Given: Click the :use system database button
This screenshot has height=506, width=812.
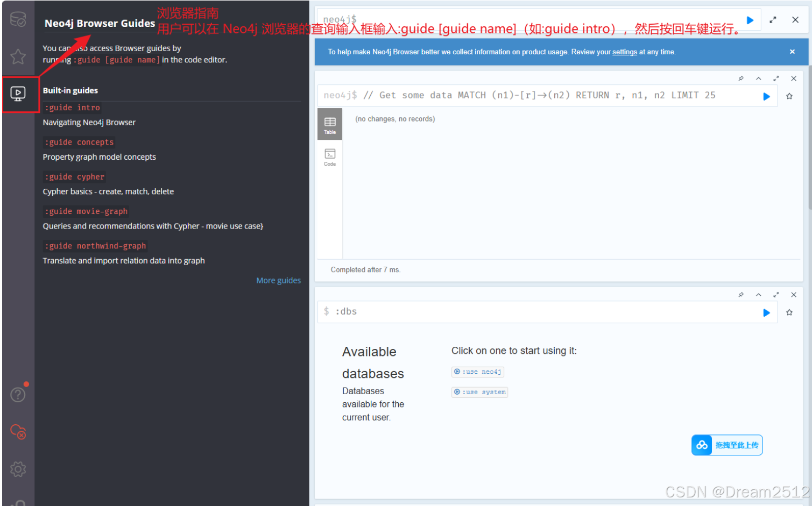Looking at the screenshot, I should [x=480, y=392].
